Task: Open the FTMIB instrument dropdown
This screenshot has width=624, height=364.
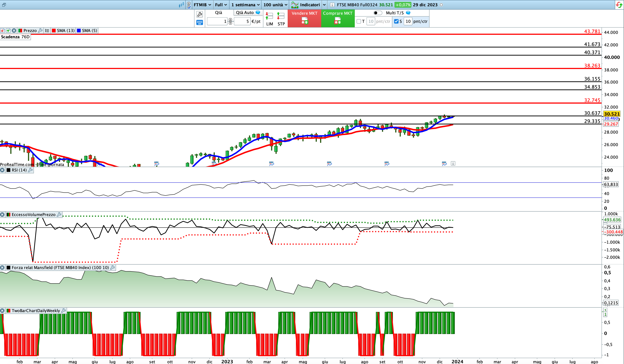Action: (202, 5)
